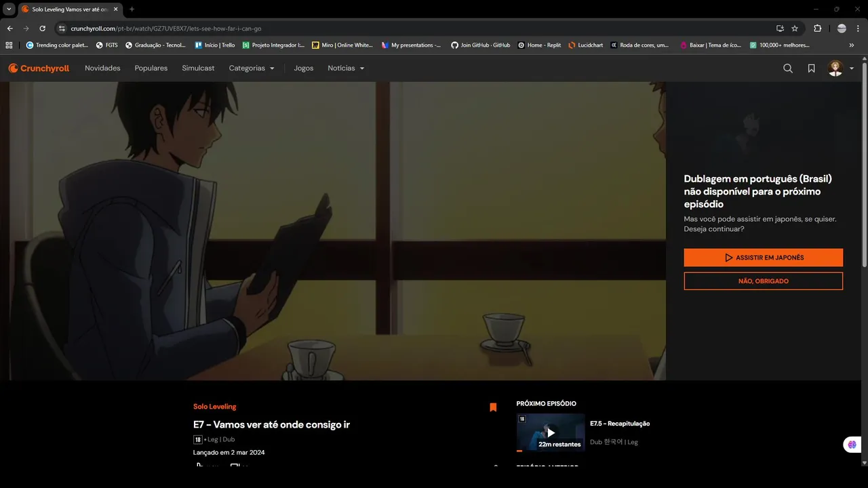Click the page address bar URL
The height and width of the screenshot is (488, 868).
tap(166, 28)
